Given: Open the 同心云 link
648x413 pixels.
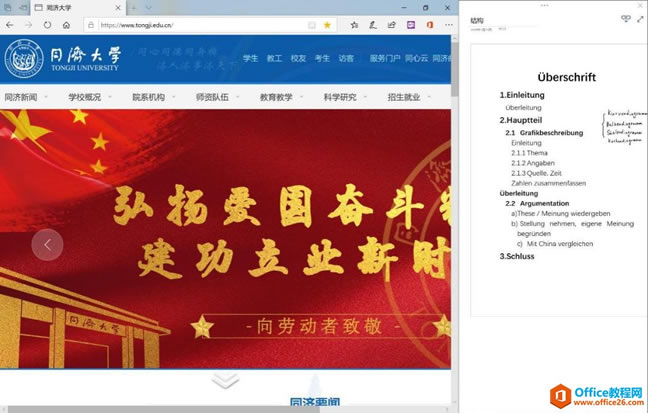Looking at the screenshot, I should point(416,58).
